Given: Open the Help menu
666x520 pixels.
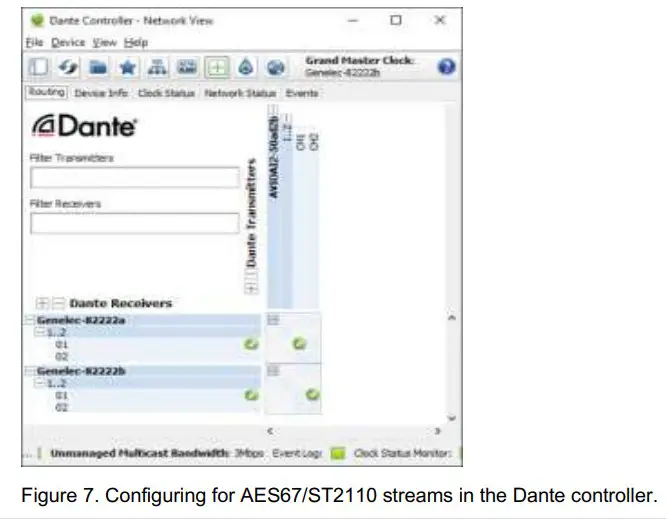Looking at the screenshot, I should pyautogui.click(x=136, y=42).
